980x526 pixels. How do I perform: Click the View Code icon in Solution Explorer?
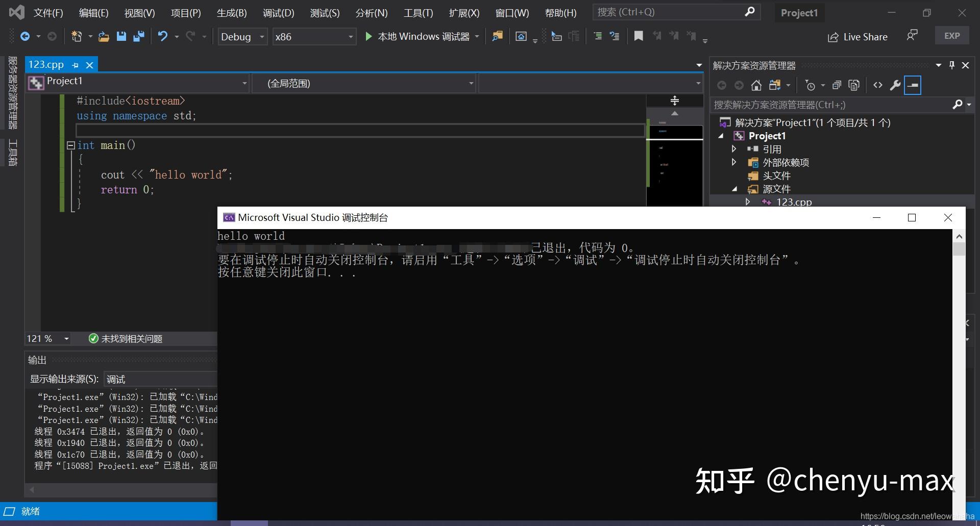[x=878, y=85]
